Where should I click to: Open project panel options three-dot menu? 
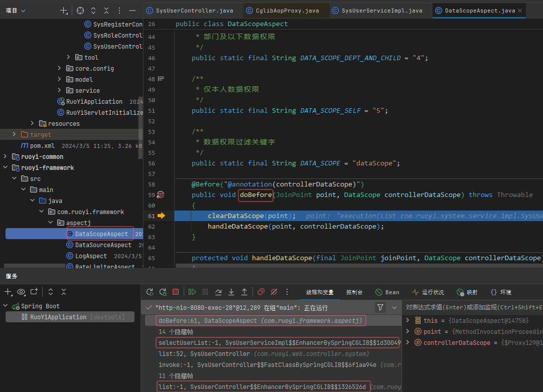(119, 11)
